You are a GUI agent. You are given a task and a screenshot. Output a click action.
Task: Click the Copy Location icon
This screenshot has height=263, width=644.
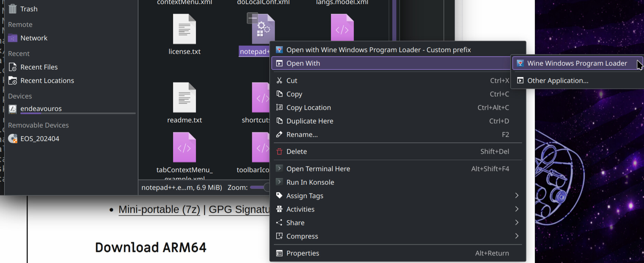(279, 108)
